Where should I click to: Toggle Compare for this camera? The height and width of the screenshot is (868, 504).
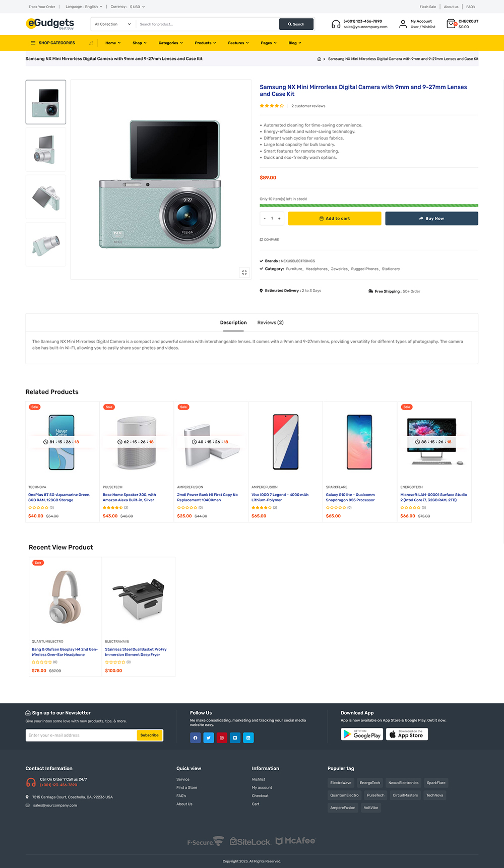[269, 239]
